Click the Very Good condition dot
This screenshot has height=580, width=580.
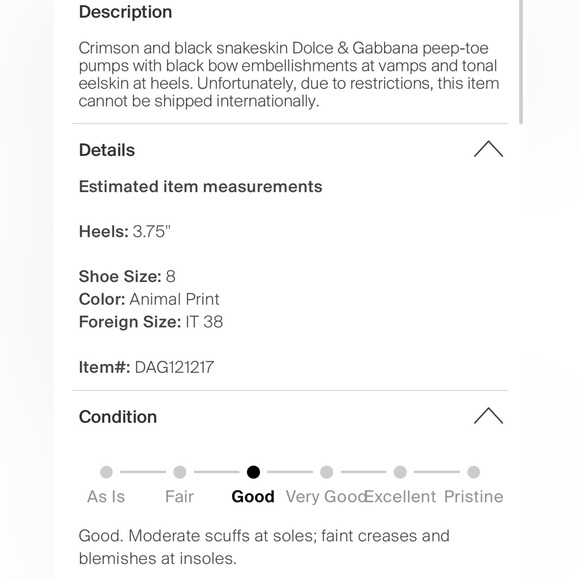327,472
